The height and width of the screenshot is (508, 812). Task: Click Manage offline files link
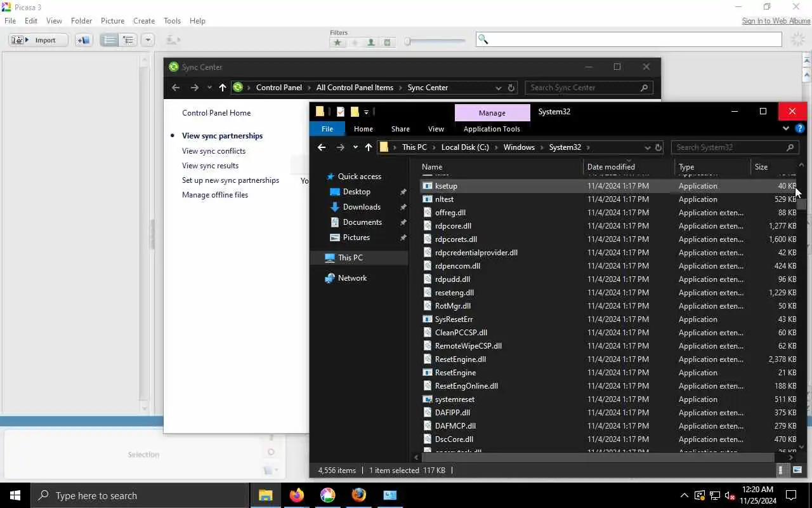point(215,195)
